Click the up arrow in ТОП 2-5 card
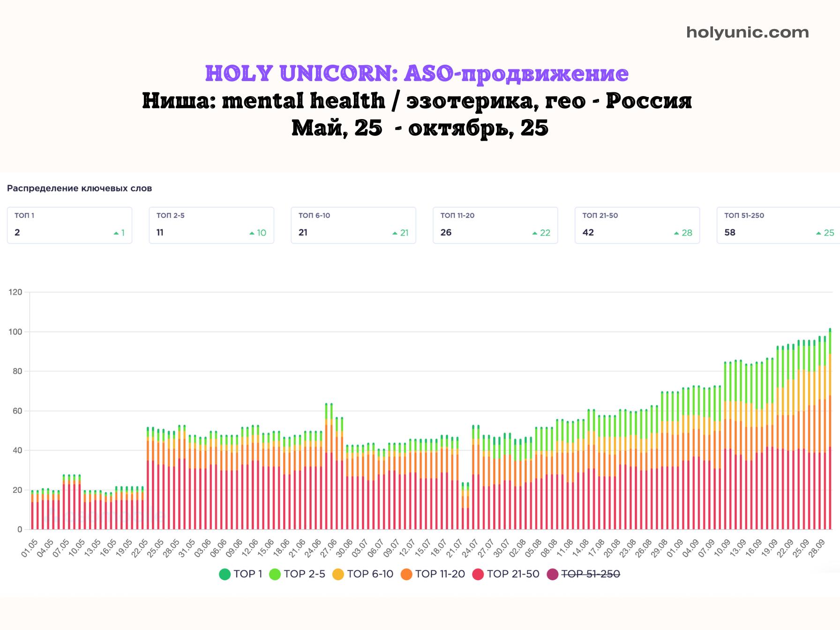Viewport: 840px width, 630px height. point(252,233)
